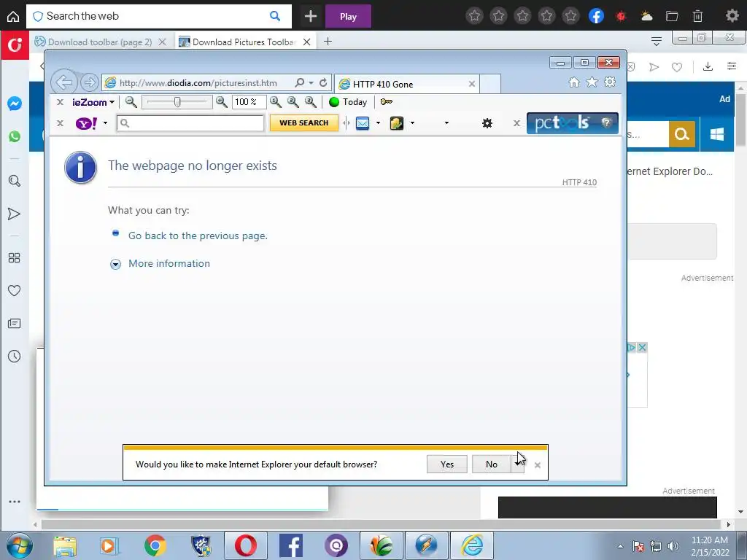
Task: Open IE favorites star icon
Action: [x=592, y=82]
